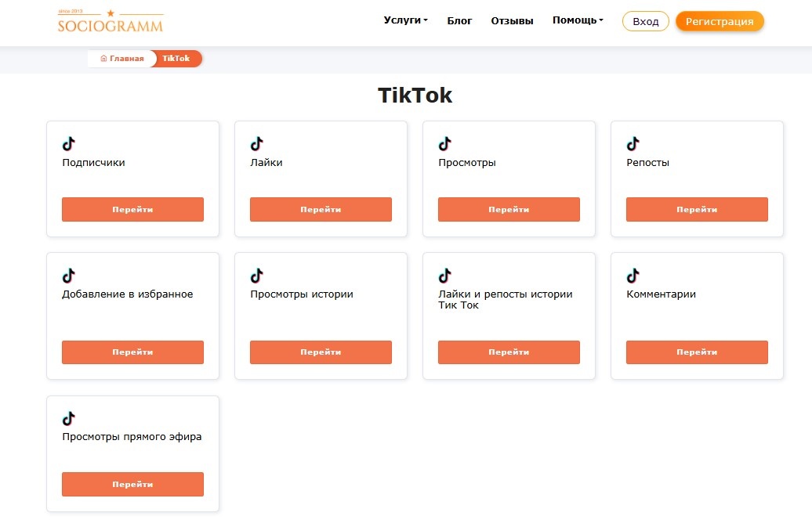Click Перейти under Лайки и репосты истории
Viewport: 812px width, 527px height.
509,352
